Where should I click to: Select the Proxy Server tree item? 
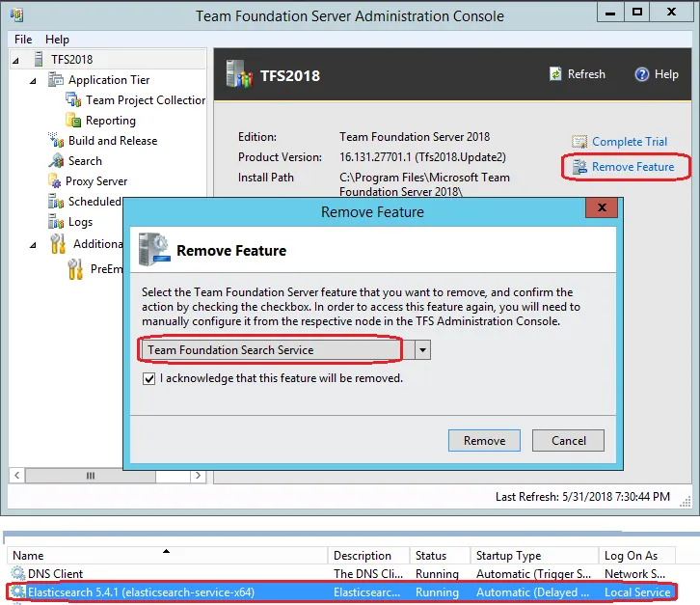pyautogui.click(x=96, y=181)
